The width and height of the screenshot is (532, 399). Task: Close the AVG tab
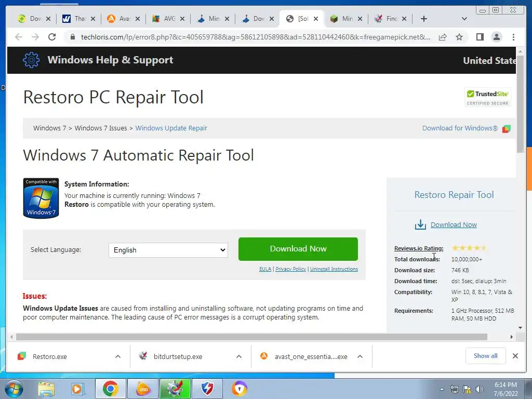182,19
